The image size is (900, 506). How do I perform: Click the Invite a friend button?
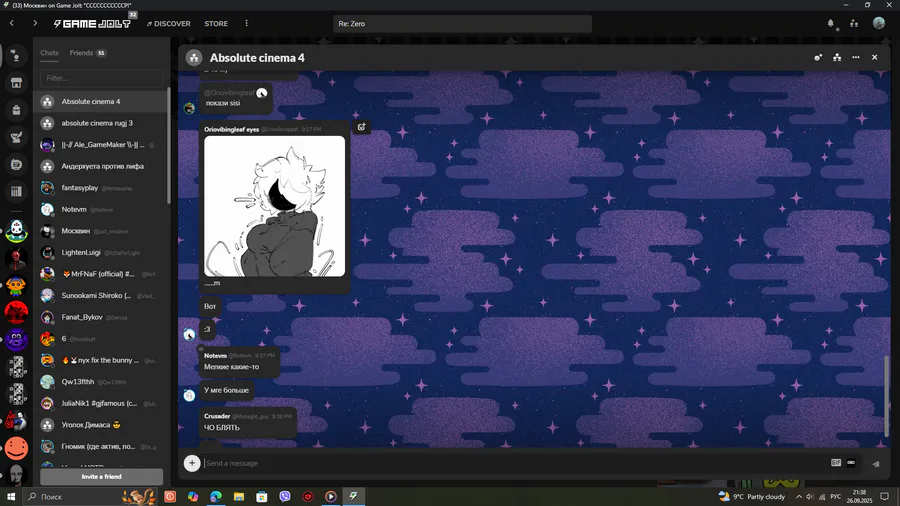click(x=102, y=477)
